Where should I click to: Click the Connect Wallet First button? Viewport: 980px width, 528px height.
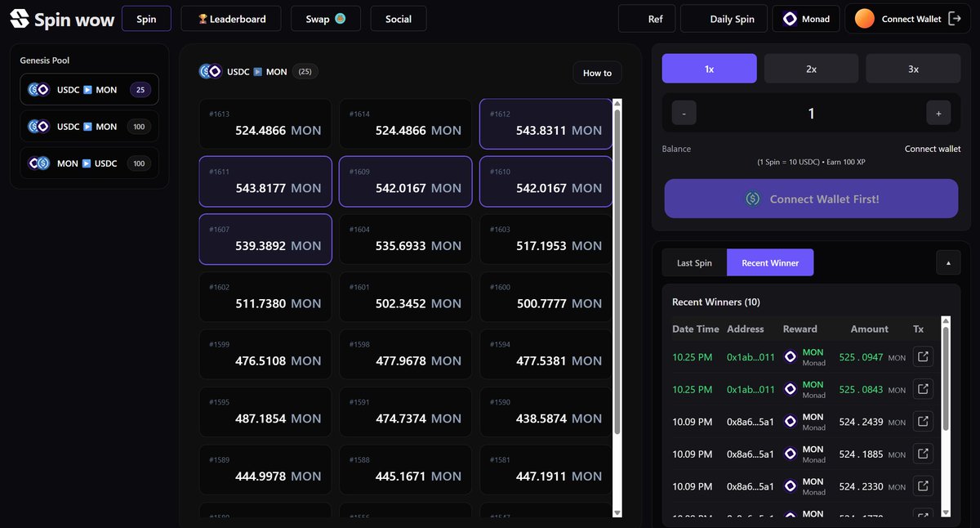(811, 199)
